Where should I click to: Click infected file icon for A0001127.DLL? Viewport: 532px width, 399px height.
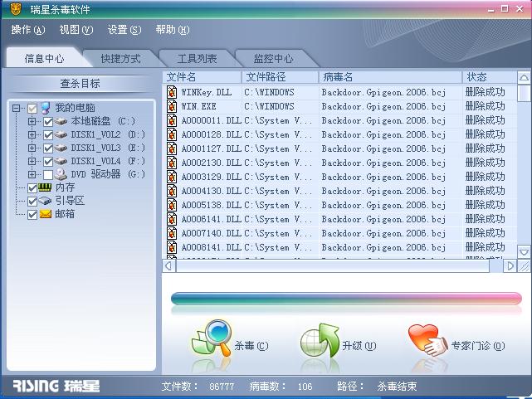point(172,148)
